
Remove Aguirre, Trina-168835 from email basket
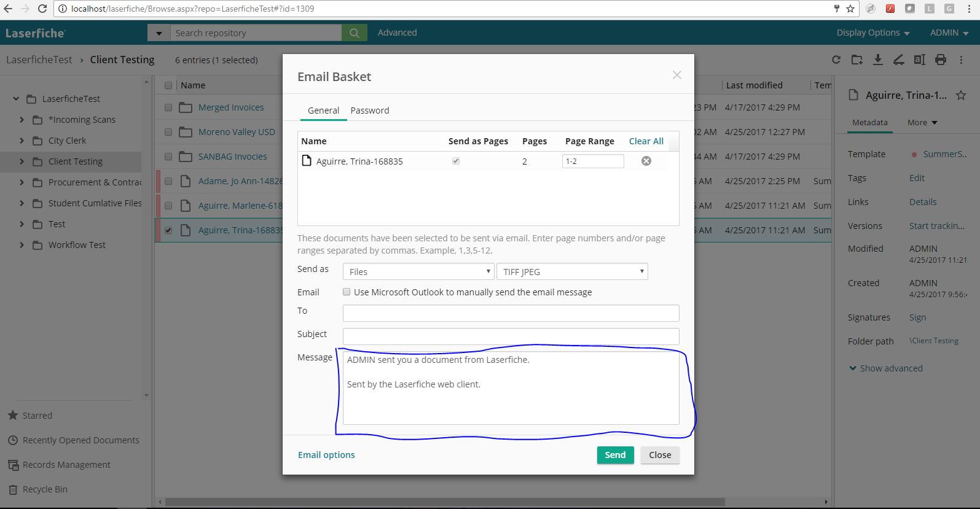646,161
